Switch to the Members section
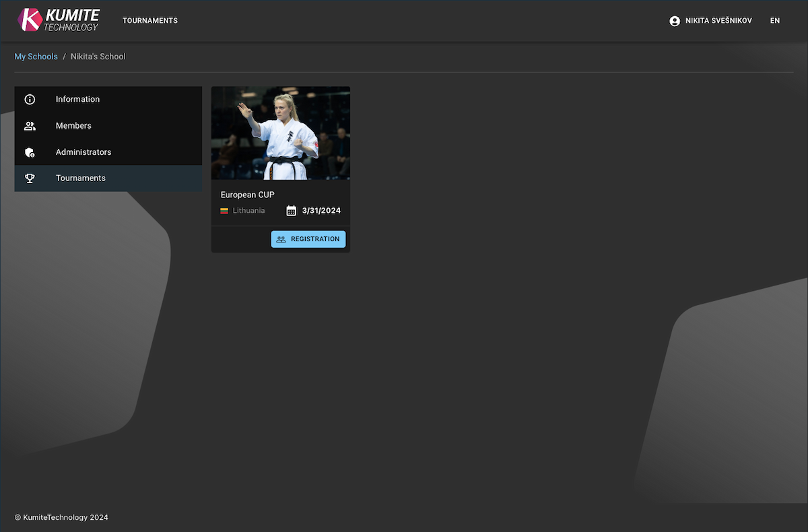The image size is (808, 532). click(73, 126)
